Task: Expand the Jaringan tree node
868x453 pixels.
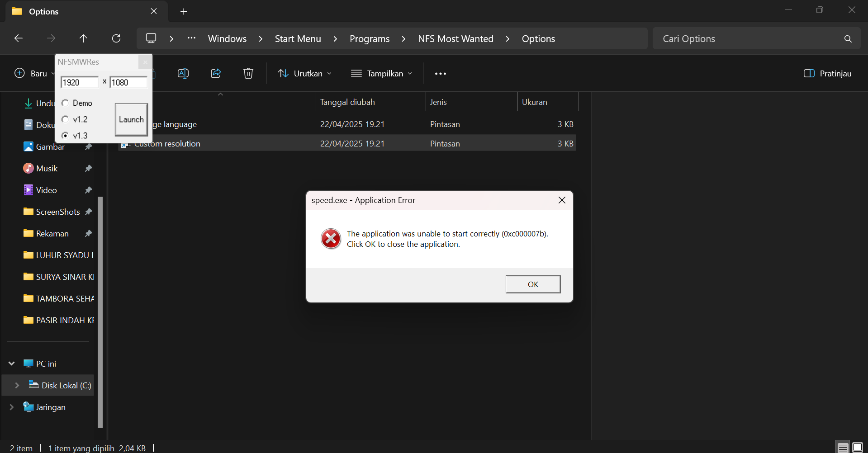Action: [12, 407]
